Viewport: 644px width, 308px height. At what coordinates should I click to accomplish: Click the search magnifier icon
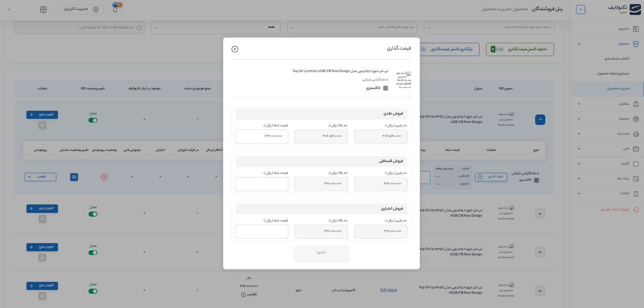[139, 28]
